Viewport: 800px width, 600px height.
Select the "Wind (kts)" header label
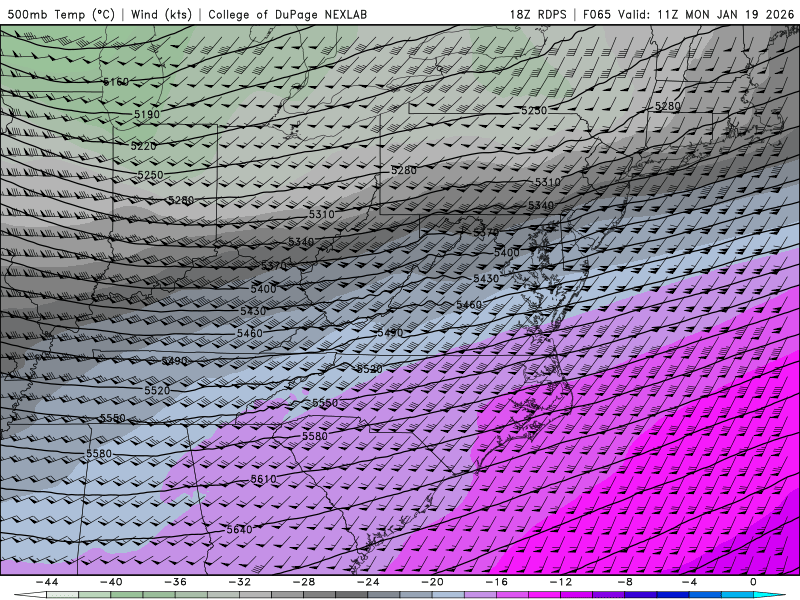tap(161, 14)
